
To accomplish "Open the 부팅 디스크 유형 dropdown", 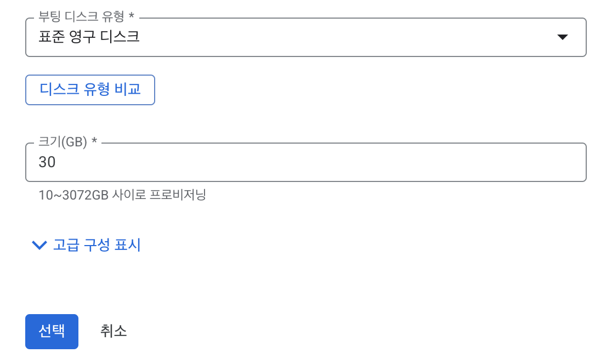I will [305, 37].
